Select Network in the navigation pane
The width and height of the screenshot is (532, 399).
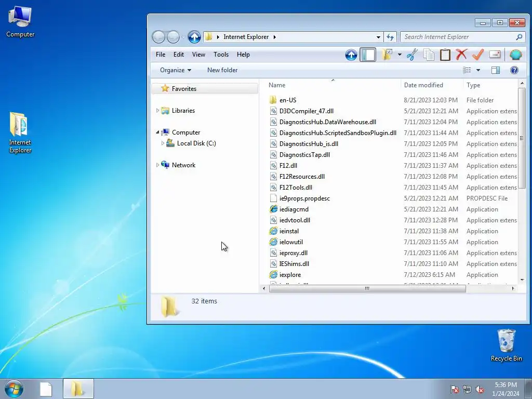pos(183,165)
